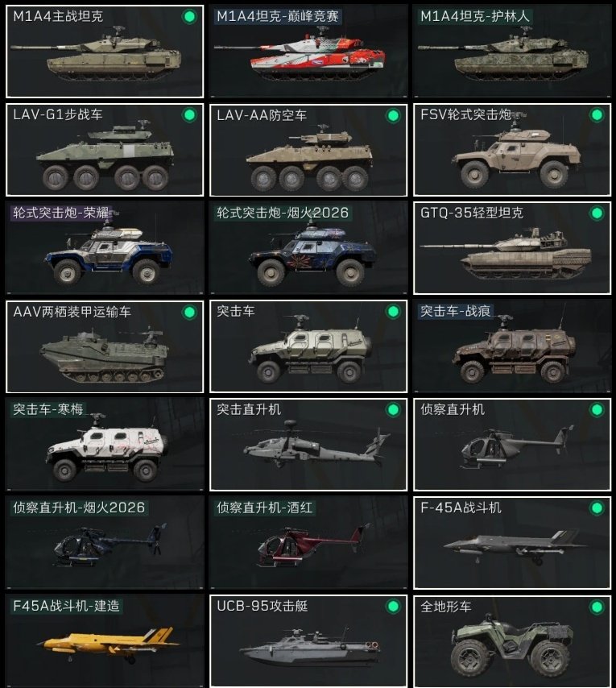Click the green indicator on LAV-G1步战车

click(189, 115)
